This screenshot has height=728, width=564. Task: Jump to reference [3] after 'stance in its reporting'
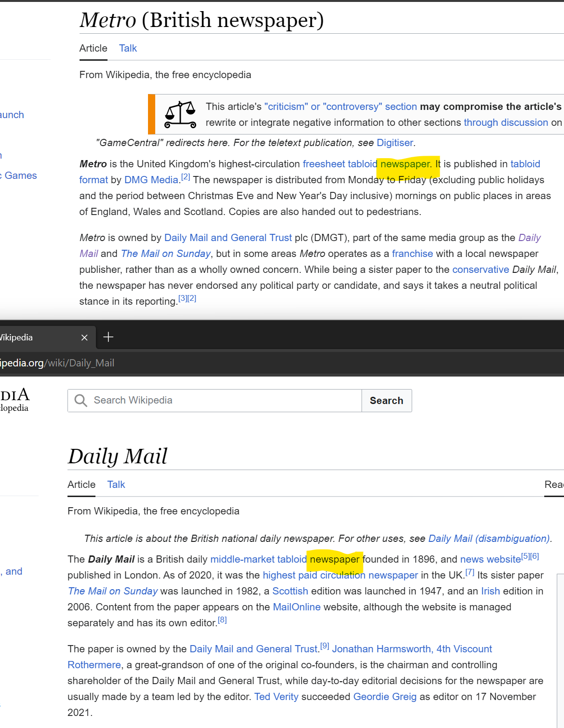click(x=183, y=298)
